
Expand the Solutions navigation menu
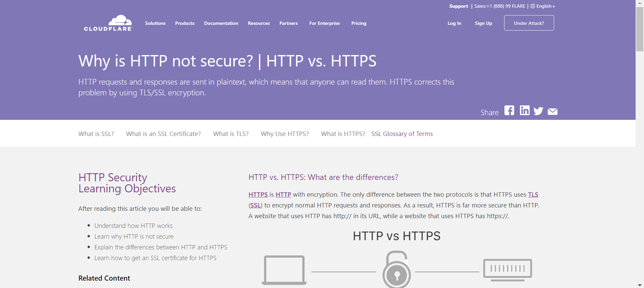pyautogui.click(x=155, y=23)
